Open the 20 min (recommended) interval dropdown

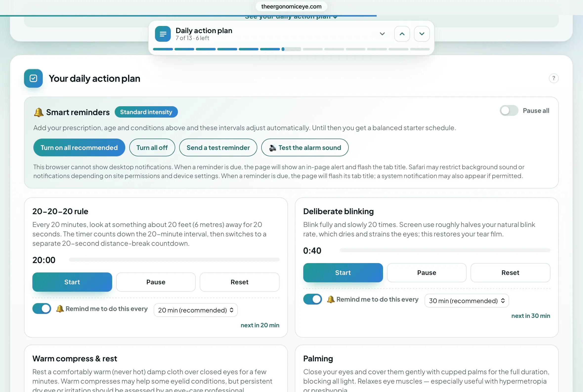(195, 310)
